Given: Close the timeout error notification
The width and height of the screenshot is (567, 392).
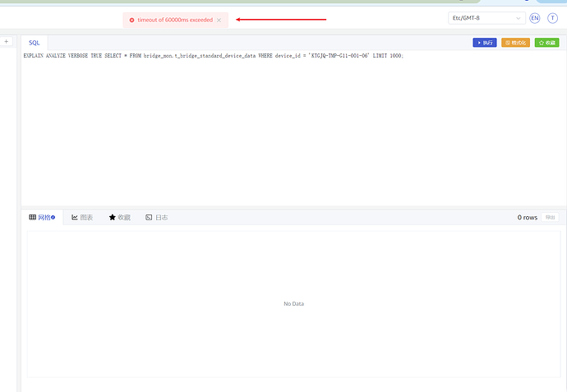Looking at the screenshot, I should click(219, 20).
